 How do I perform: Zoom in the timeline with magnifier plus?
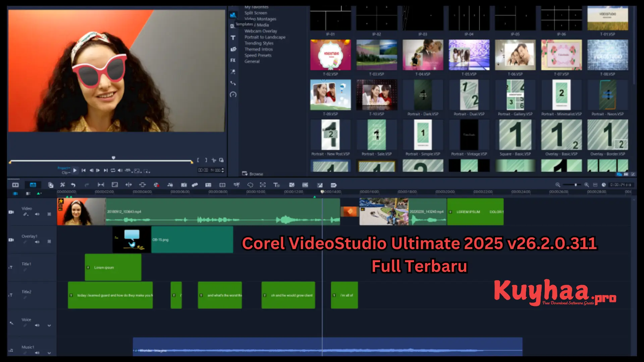(586, 185)
